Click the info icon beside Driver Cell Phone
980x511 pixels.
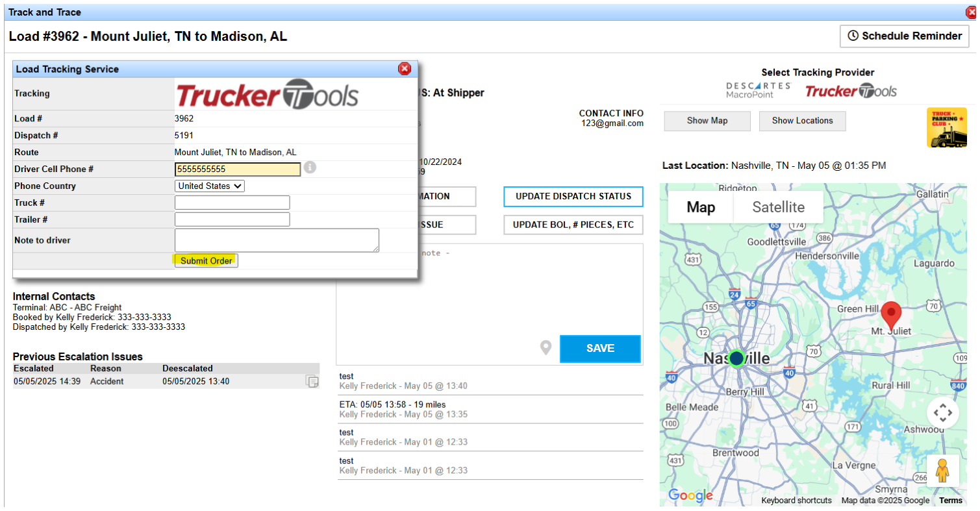pyautogui.click(x=310, y=168)
